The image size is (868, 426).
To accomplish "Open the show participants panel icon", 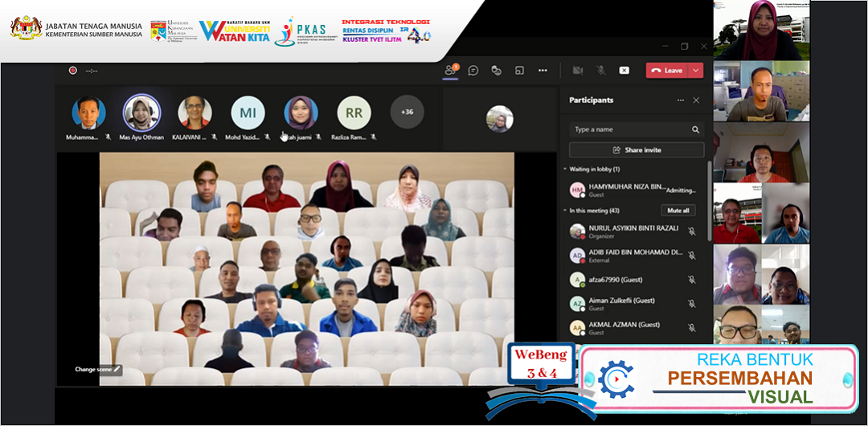I will click(450, 71).
